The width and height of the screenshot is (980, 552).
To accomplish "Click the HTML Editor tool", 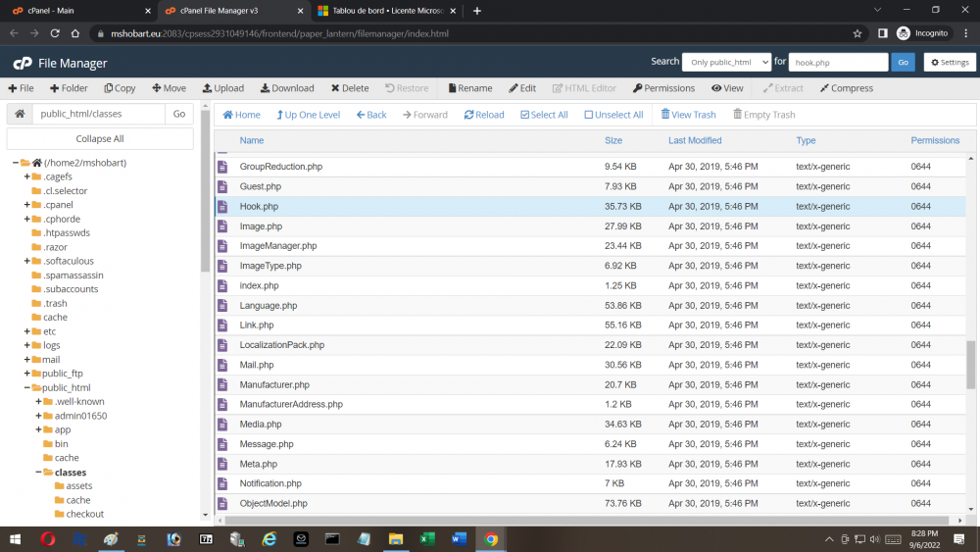I will click(584, 88).
